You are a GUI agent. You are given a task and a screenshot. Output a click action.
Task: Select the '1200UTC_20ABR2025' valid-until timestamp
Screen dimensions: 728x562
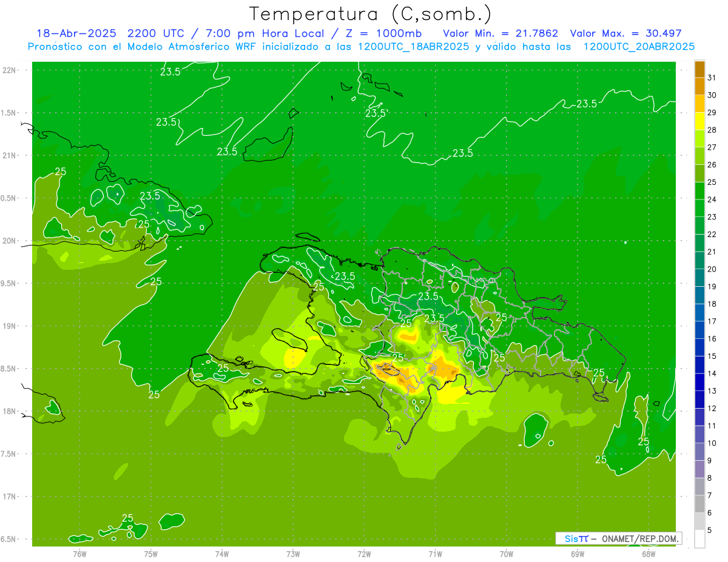639,47
